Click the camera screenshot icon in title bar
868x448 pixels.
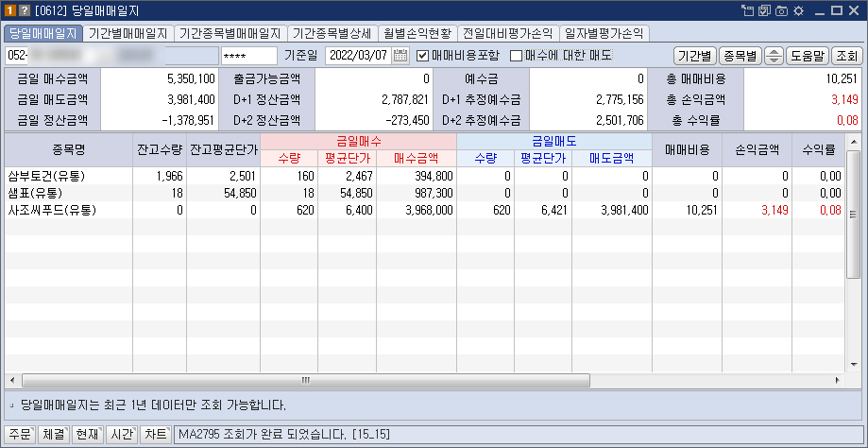click(781, 10)
